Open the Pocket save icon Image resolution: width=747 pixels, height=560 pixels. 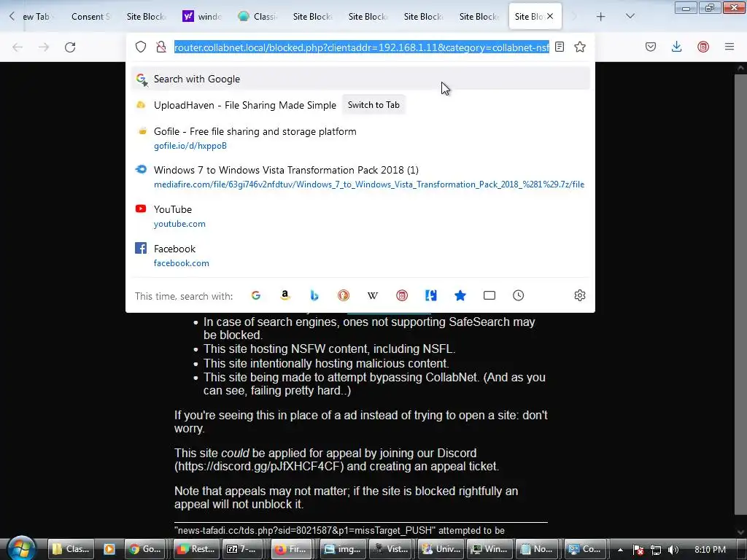[651, 47]
